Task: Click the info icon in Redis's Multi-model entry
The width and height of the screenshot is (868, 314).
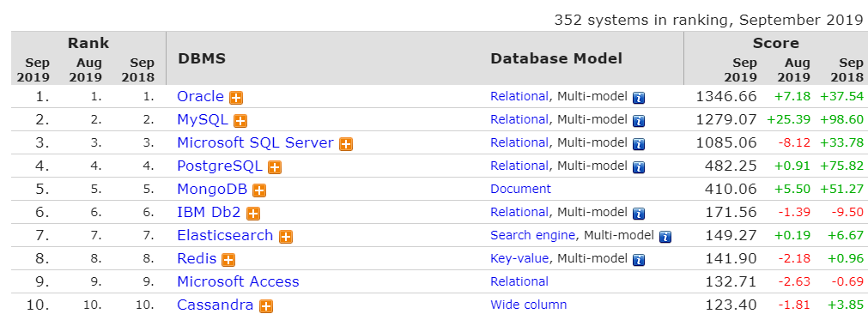Action: [x=639, y=260]
